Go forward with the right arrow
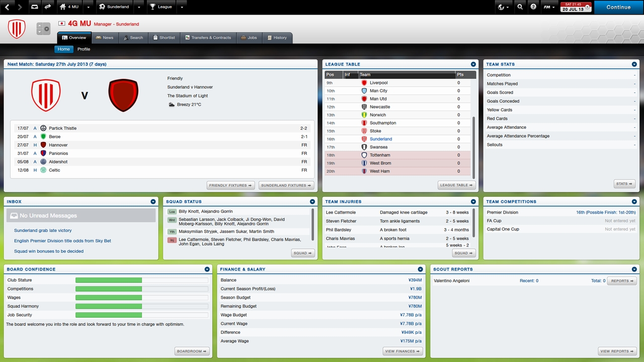Viewport: 644px width, 362px height. click(20, 7)
